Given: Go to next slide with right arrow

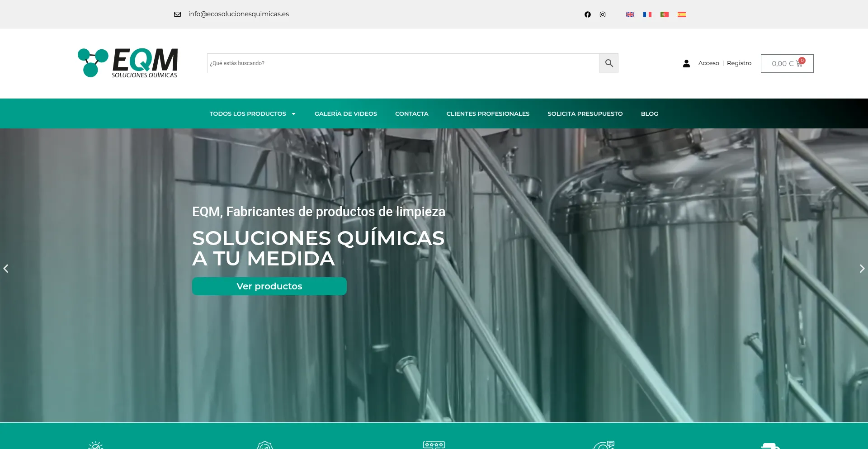Looking at the screenshot, I should coord(862,269).
